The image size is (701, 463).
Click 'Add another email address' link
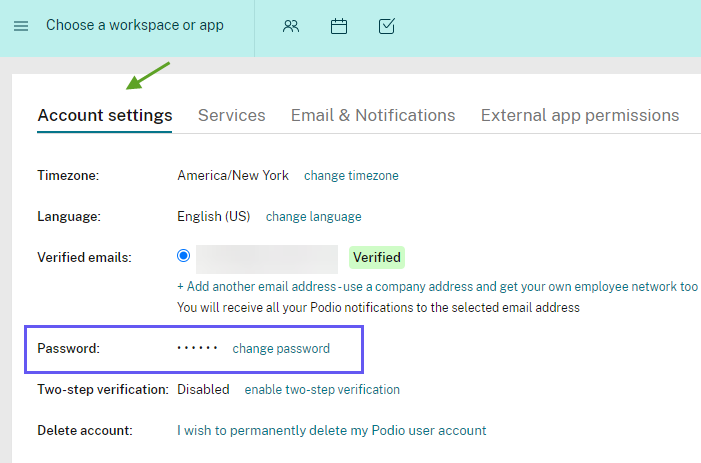click(x=437, y=286)
